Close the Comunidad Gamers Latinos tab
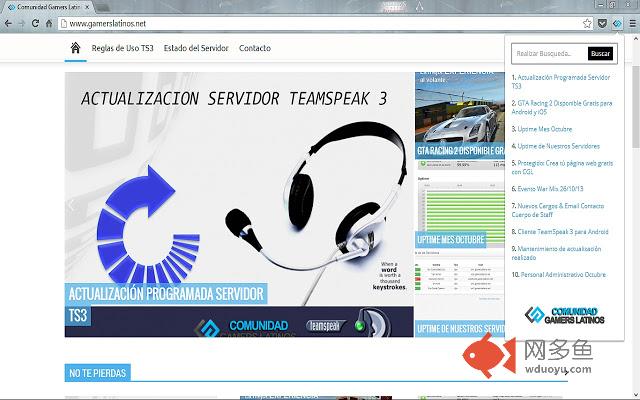The image size is (640, 400). point(87,7)
